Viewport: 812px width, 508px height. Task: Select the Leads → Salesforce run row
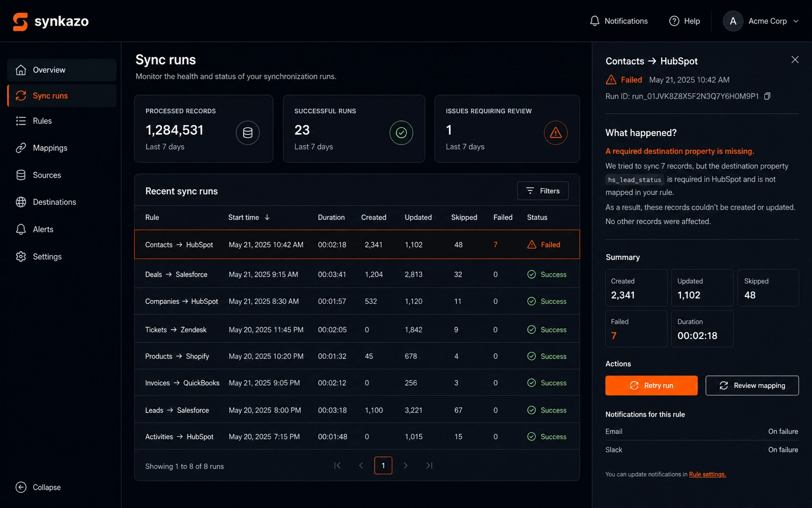tap(357, 410)
